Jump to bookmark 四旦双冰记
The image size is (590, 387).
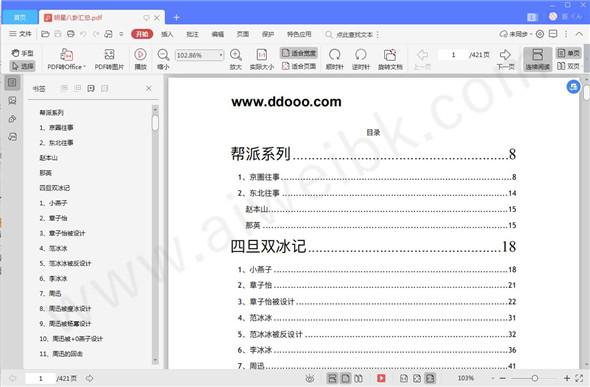[x=55, y=188]
